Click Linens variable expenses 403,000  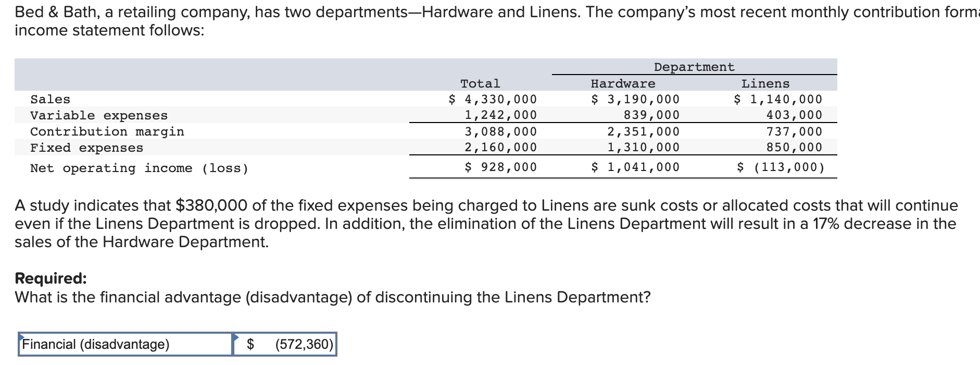click(794, 115)
